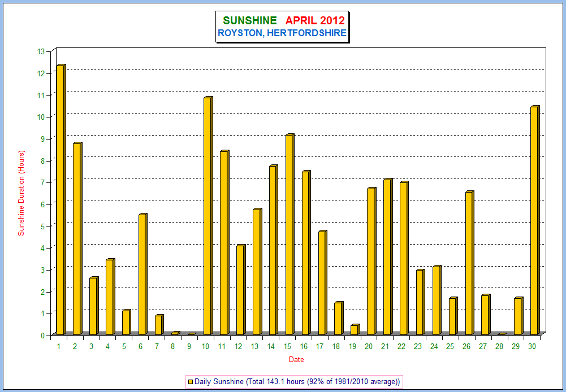Click the bar for date 24
Image resolution: width=566 pixels, height=392 pixels.
click(x=437, y=300)
